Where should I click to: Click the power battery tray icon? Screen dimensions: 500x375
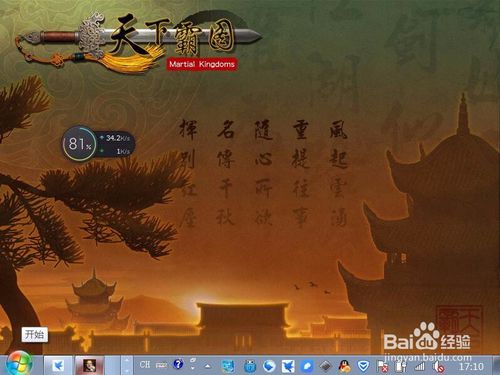(401, 367)
